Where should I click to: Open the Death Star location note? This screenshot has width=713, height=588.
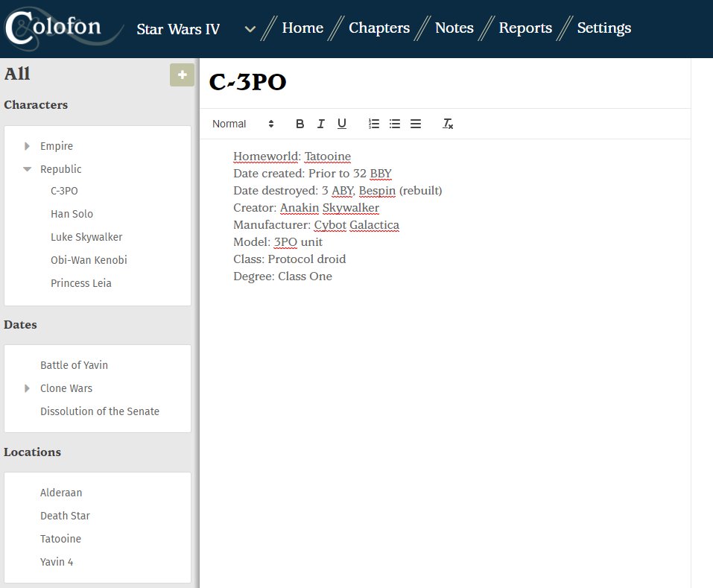click(x=65, y=516)
